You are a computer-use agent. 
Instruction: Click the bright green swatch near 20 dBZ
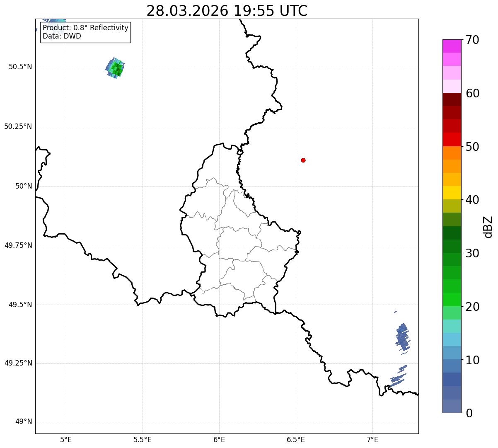pos(452,299)
